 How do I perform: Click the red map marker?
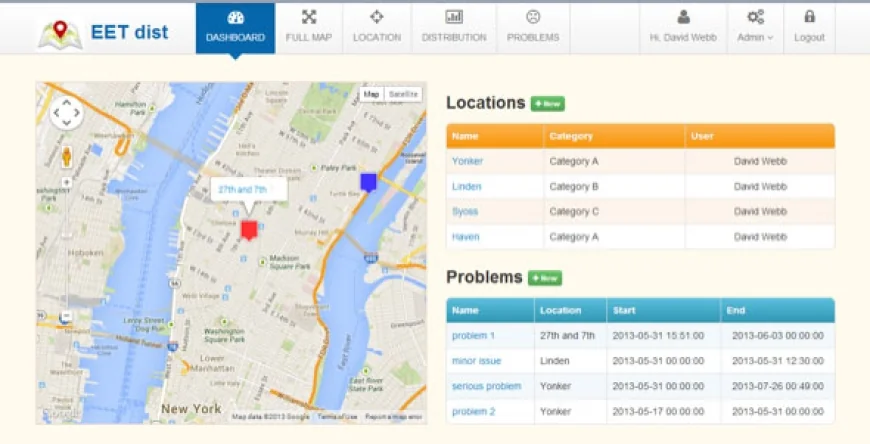point(249,230)
